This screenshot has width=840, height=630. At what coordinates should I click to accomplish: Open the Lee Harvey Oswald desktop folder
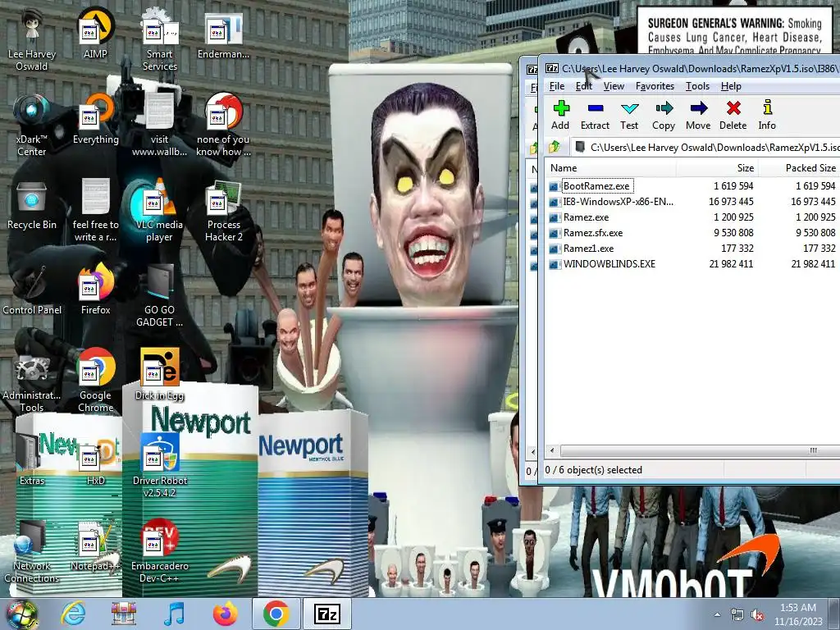(32, 41)
